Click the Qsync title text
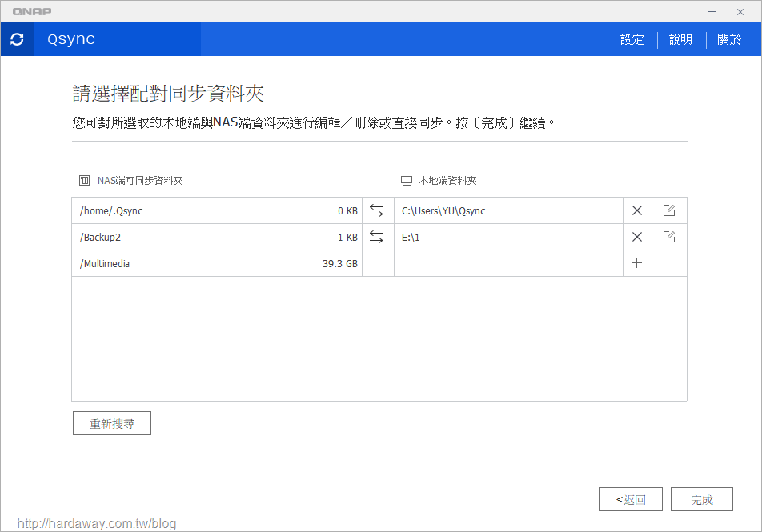The height and width of the screenshot is (532, 762). coord(71,39)
